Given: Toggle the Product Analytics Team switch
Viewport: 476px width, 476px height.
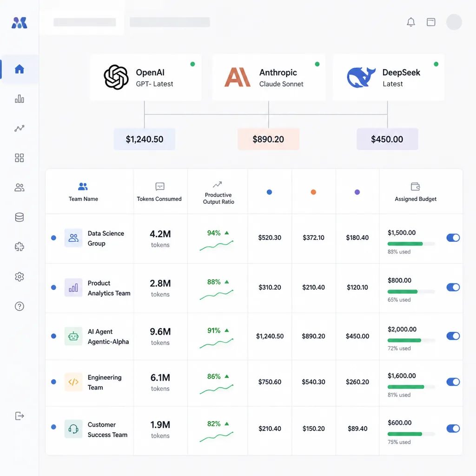Looking at the screenshot, I should tap(453, 287).
